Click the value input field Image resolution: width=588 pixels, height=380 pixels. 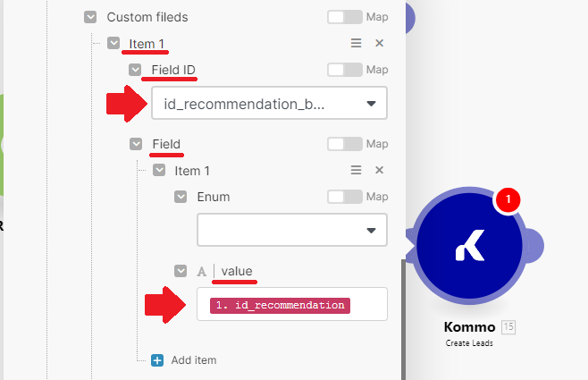point(292,304)
